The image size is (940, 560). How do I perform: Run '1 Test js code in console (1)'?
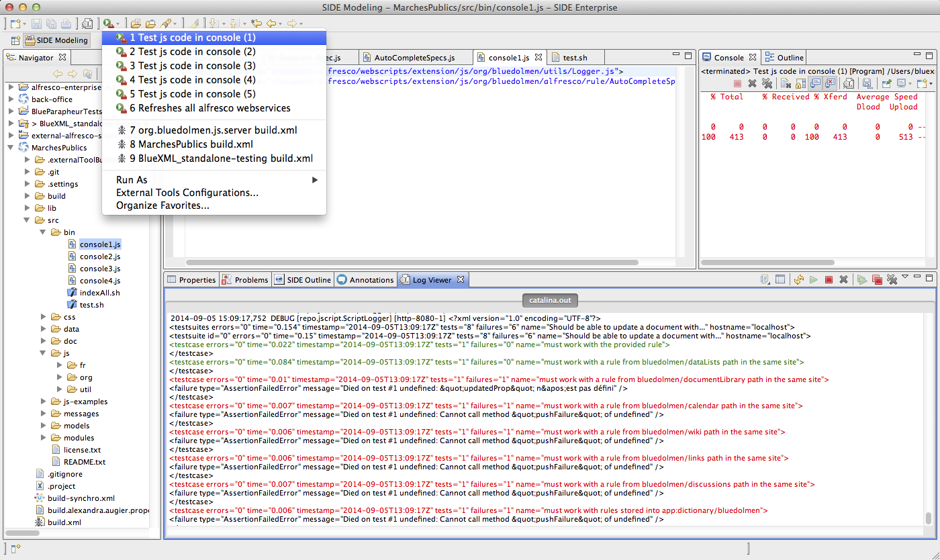pos(214,38)
